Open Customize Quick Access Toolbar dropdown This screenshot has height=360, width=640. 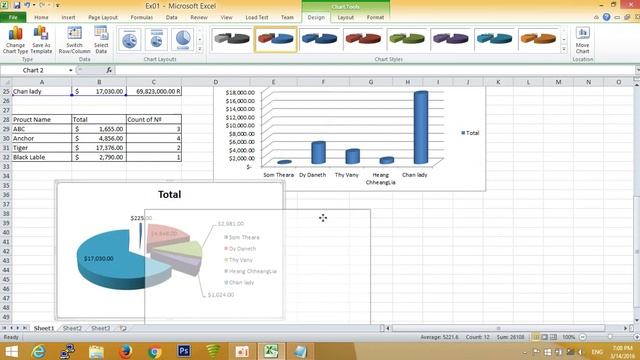pos(57,6)
